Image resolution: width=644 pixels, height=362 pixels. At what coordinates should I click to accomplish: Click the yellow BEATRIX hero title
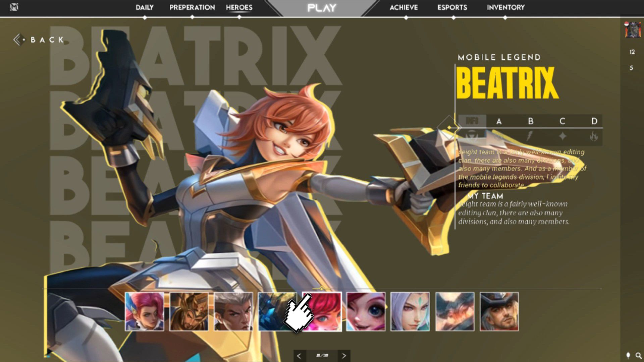(x=507, y=83)
